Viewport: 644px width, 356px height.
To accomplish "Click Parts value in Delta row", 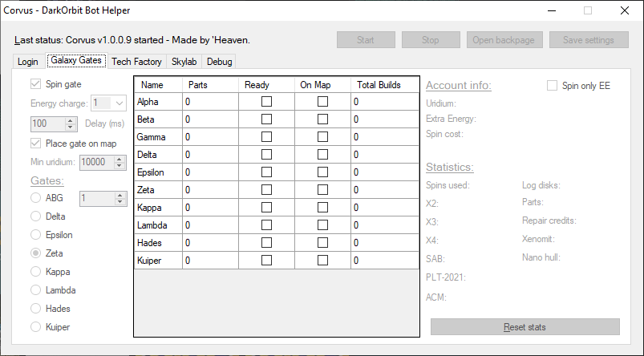I will click(x=210, y=155).
